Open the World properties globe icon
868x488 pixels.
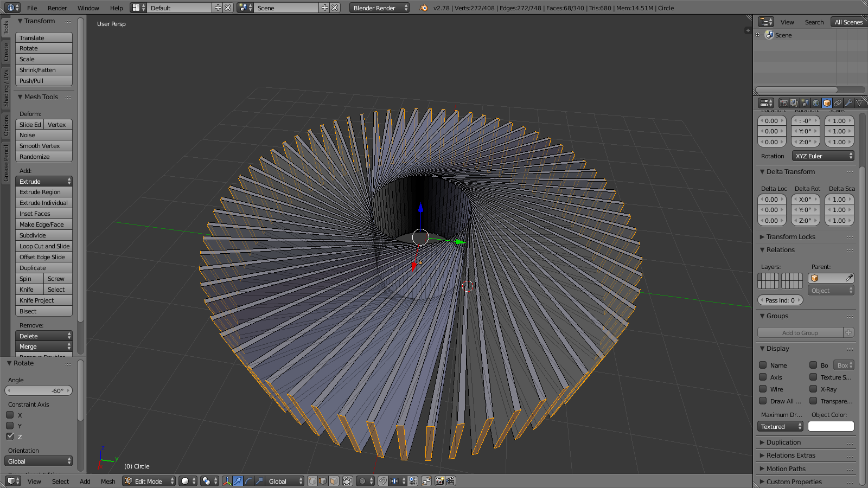816,103
